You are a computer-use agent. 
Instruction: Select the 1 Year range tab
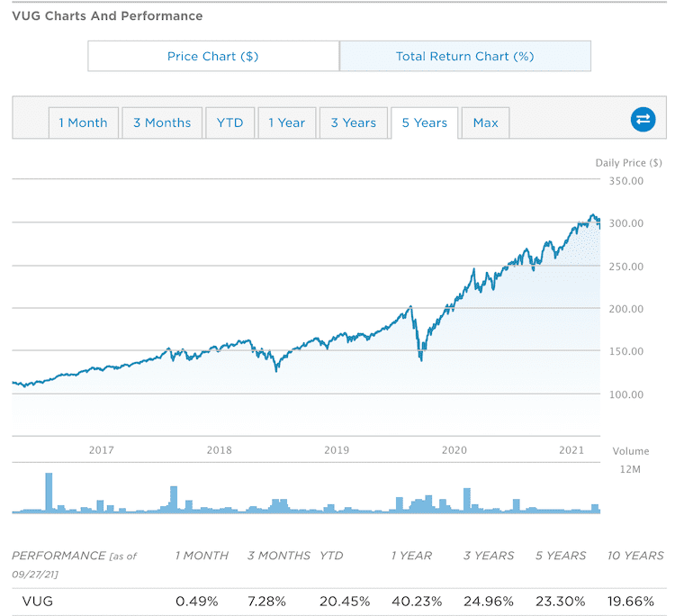pyautogui.click(x=287, y=122)
